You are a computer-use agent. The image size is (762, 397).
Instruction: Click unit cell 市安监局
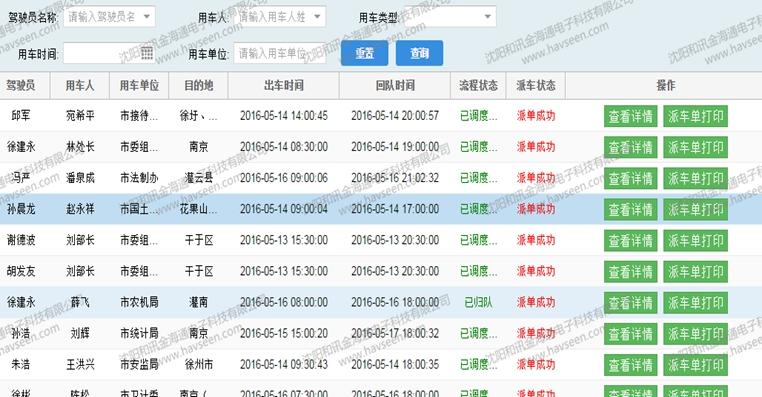coord(139,364)
